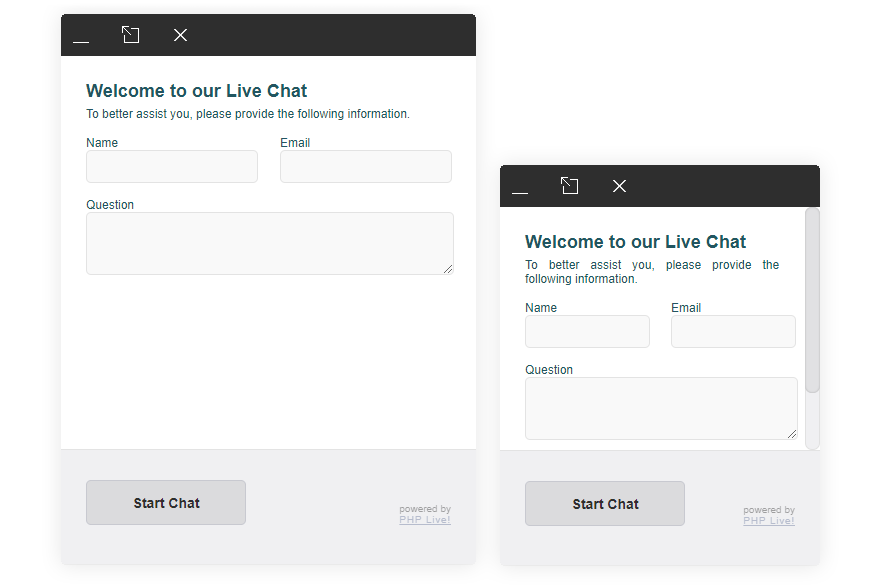Viewport: 885px width, 588px height.
Task: Click the X icon in the right chat titlebar
Action: (619, 185)
